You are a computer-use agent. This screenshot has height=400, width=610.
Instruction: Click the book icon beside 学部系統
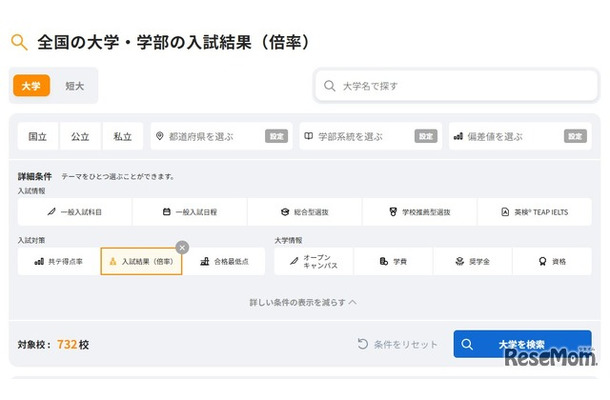pos(309,136)
